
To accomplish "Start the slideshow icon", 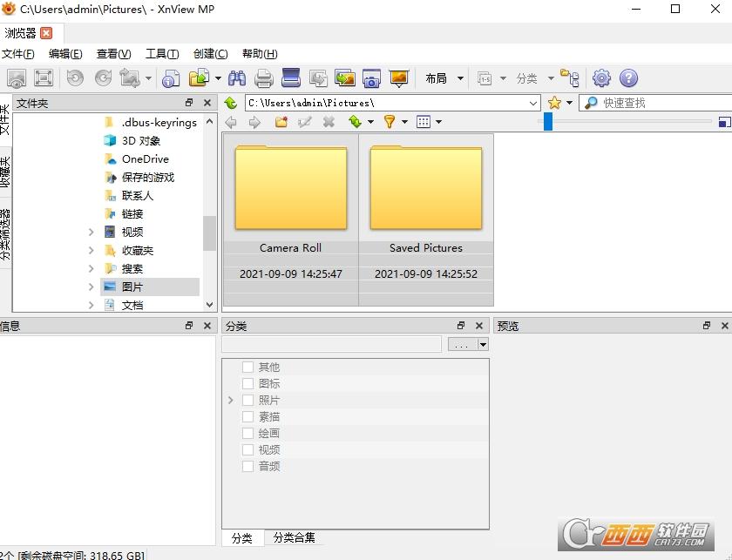I will [x=399, y=78].
